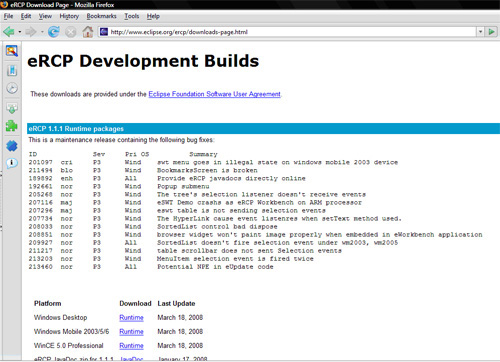This screenshot has width=500, height=362.
Task: Select bug ID 205268 in the list
Action: click(x=40, y=194)
